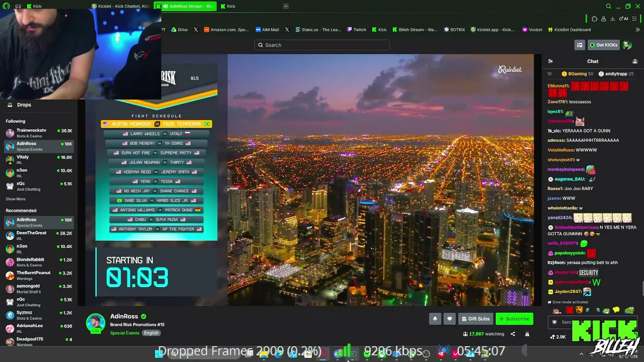
Task: Click the Gift Subs button
Action: pyautogui.click(x=475, y=319)
